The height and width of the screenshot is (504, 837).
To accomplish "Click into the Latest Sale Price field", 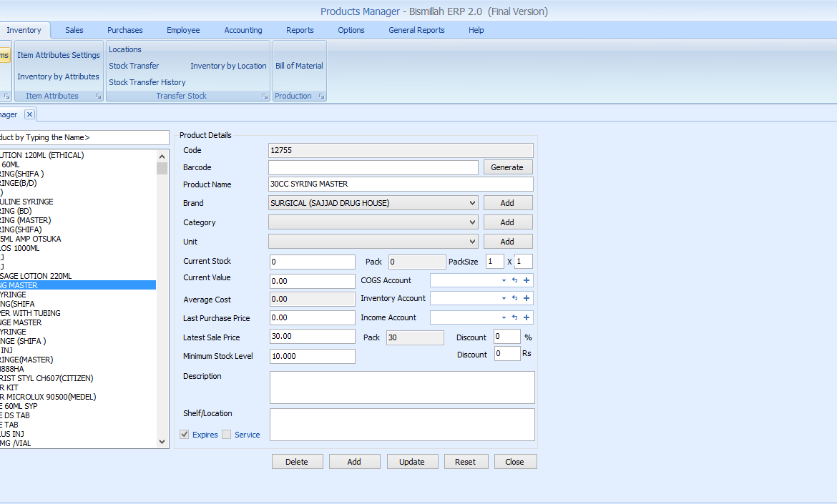I will click(x=312, y=337).
